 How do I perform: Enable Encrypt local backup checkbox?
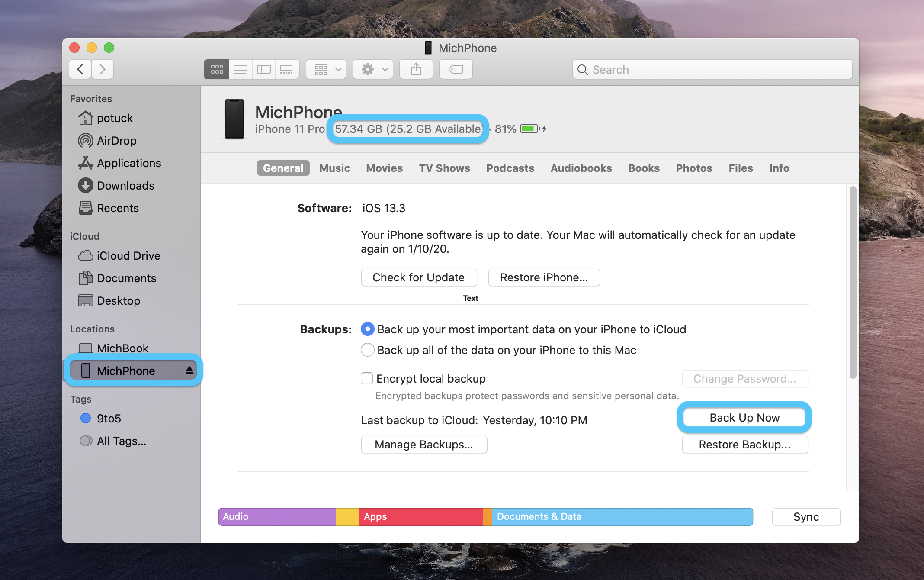click(366, 378)
